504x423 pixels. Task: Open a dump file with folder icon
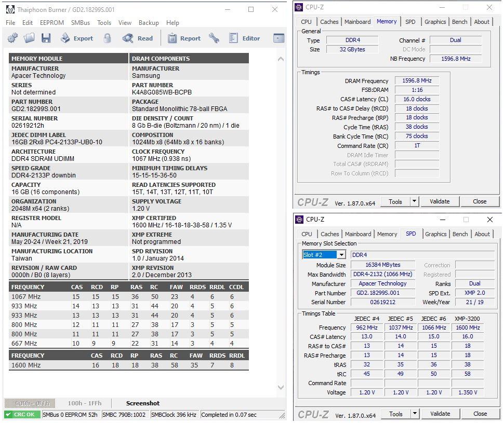pyautogui.click(x=29, y=38)
